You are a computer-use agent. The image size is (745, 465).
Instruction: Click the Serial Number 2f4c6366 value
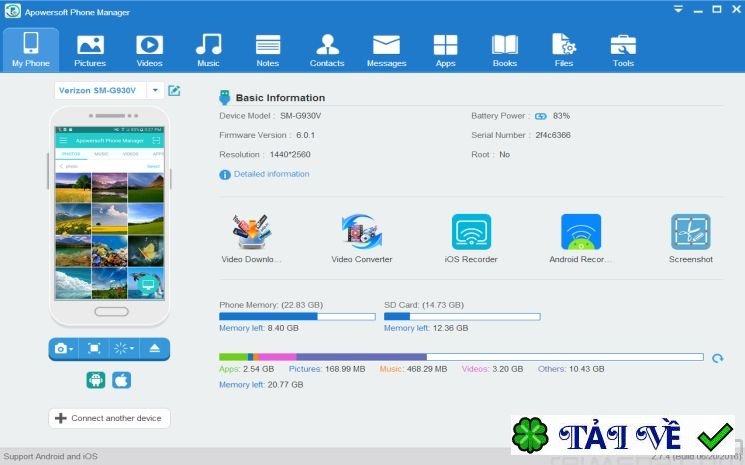[x=553, y=135]
